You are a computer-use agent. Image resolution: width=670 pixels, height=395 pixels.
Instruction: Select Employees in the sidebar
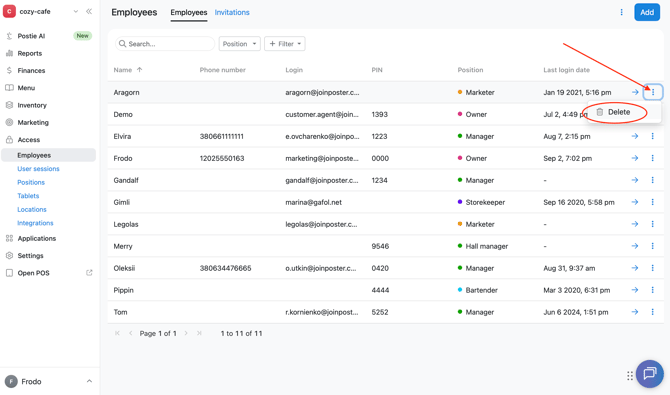48,155
